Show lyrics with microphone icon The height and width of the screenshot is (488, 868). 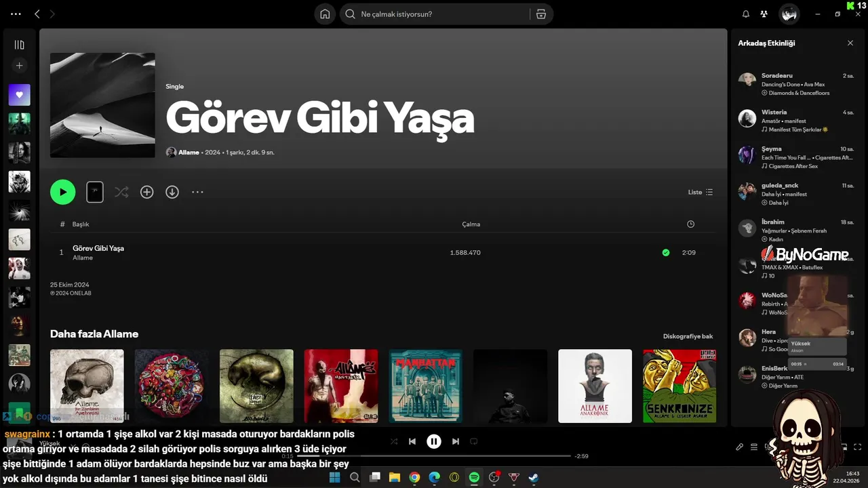tap(740, 447)
